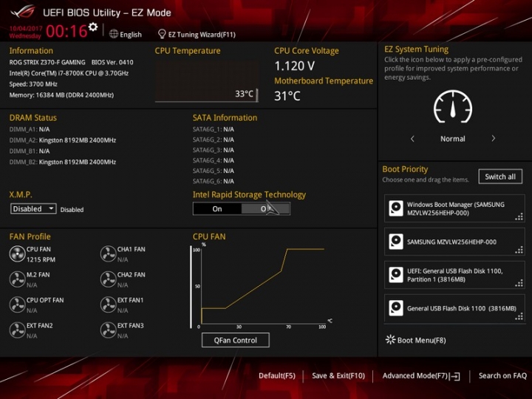Click the ROG logo
The width and height of the screenshot is (532, 399).
click(23, 12)
